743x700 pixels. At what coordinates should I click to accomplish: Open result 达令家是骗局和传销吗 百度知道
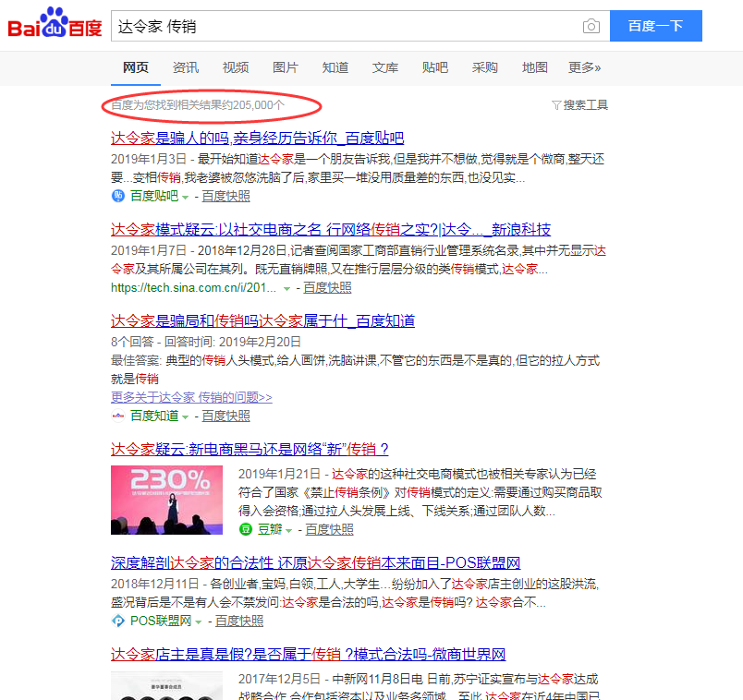point(263,321)
